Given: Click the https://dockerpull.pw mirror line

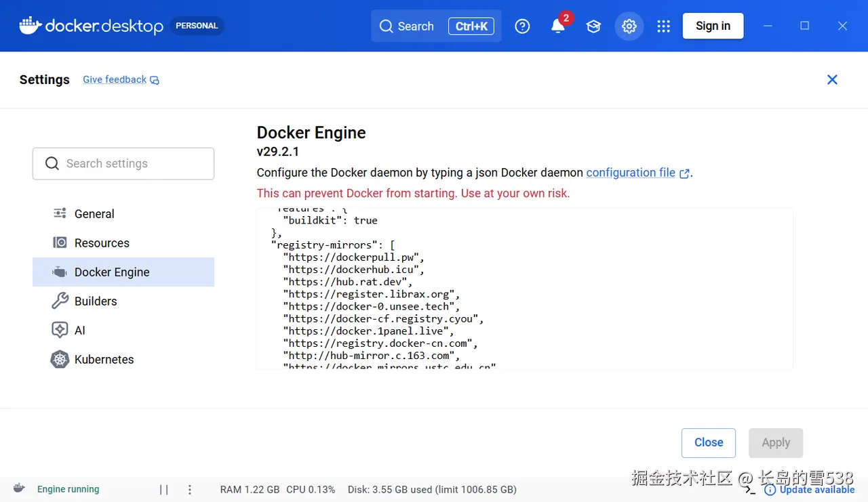Looking at the screenshot, I should coord(353,257).
